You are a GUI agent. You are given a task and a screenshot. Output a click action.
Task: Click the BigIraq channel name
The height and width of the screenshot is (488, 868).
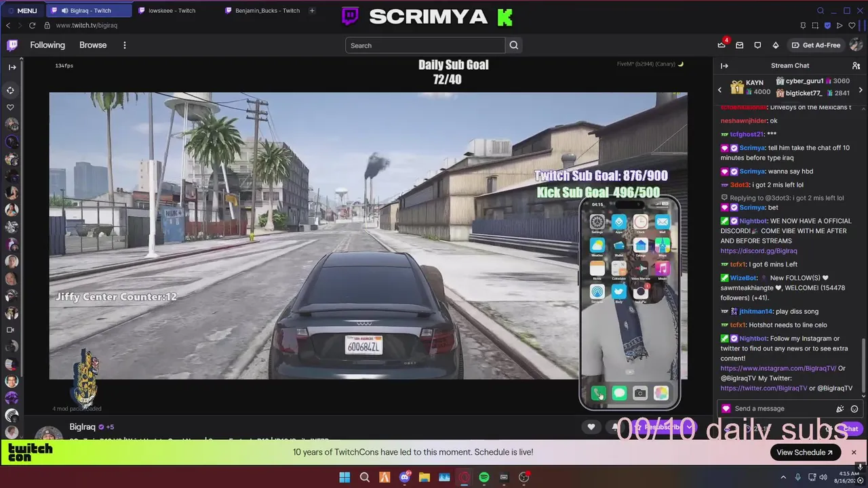pos(82,427)
